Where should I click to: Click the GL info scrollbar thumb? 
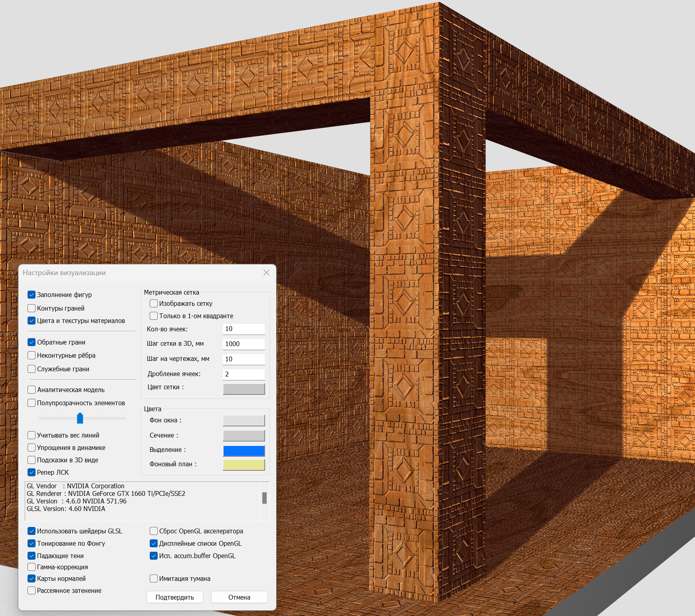click(x=264, y=498)
